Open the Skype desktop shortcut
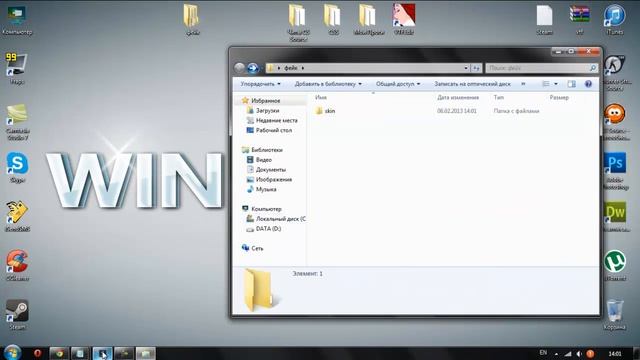Screen dimensions: 640x360 tap(17, 167)
